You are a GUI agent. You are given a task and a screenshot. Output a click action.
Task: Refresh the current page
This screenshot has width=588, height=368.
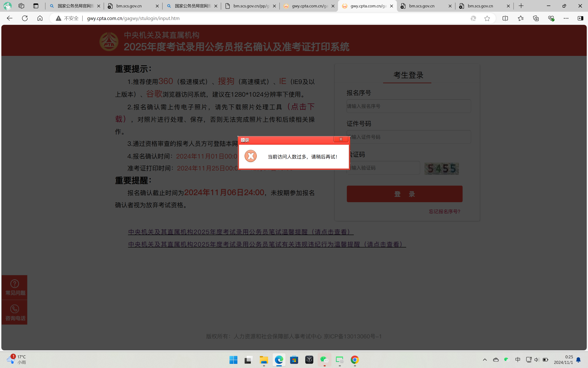point(25,18)
